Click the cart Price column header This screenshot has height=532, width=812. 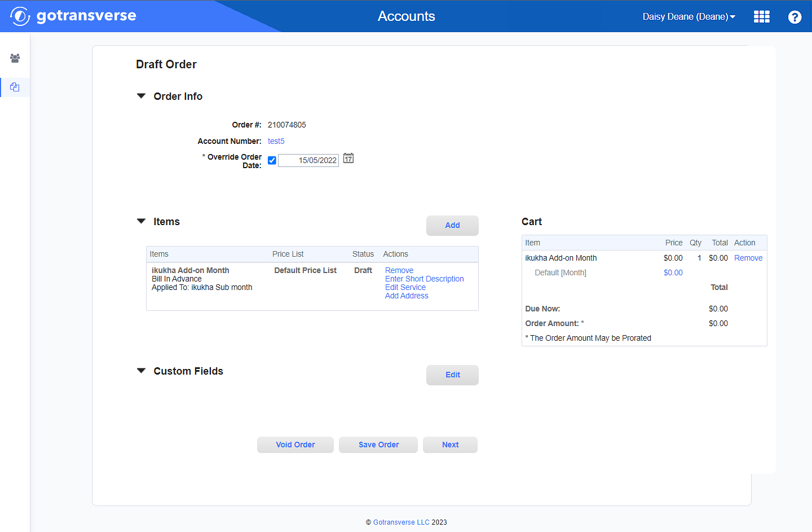[674, 243]
